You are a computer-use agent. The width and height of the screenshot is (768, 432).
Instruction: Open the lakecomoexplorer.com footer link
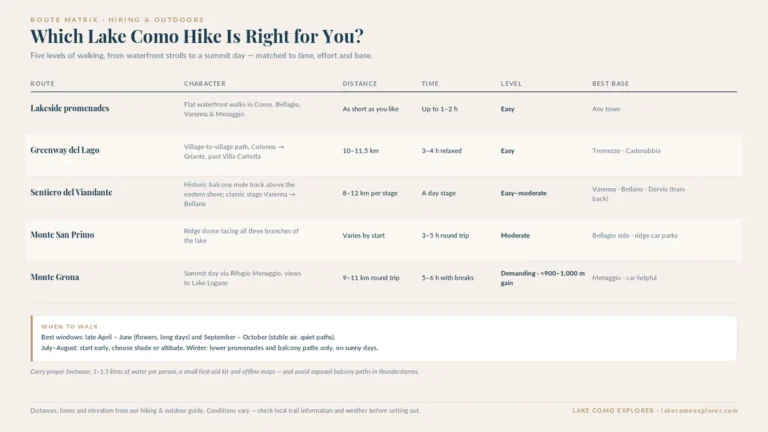click(x=699, y=410)
